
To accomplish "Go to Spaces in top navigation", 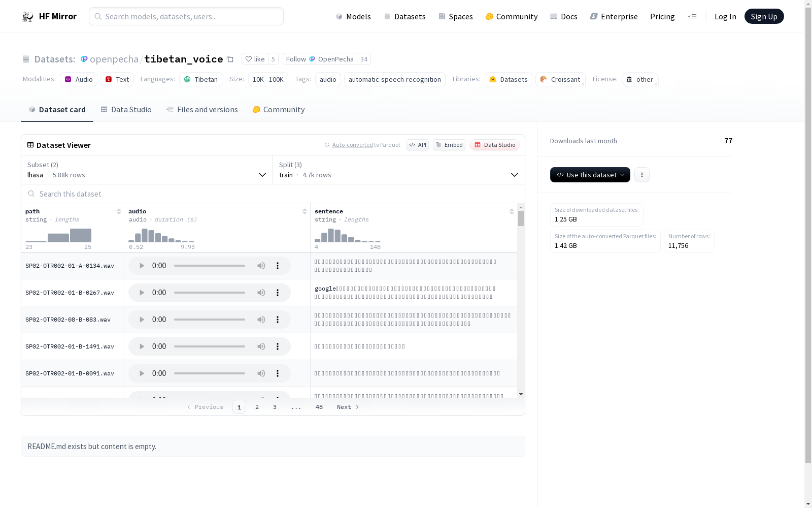I will (x=456, y=16).
